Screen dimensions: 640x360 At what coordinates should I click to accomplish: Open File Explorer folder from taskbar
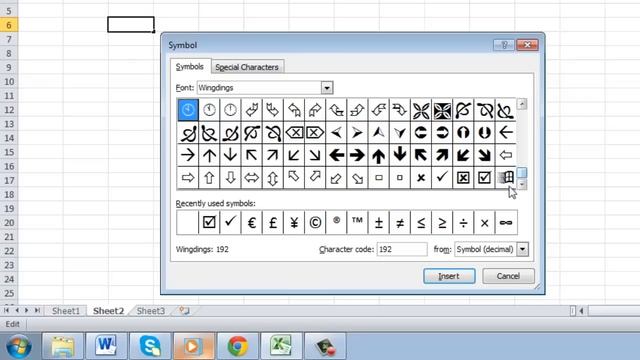[x=62, y=346]
